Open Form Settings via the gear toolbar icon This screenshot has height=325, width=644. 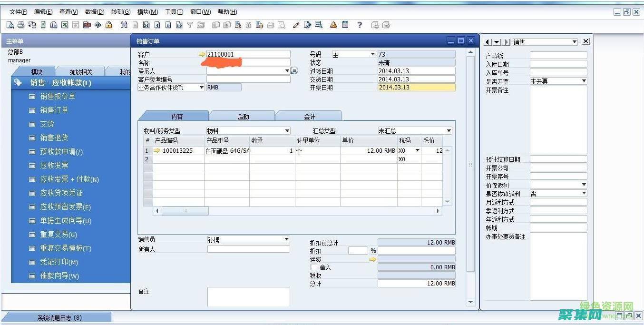tap(307, 25)
